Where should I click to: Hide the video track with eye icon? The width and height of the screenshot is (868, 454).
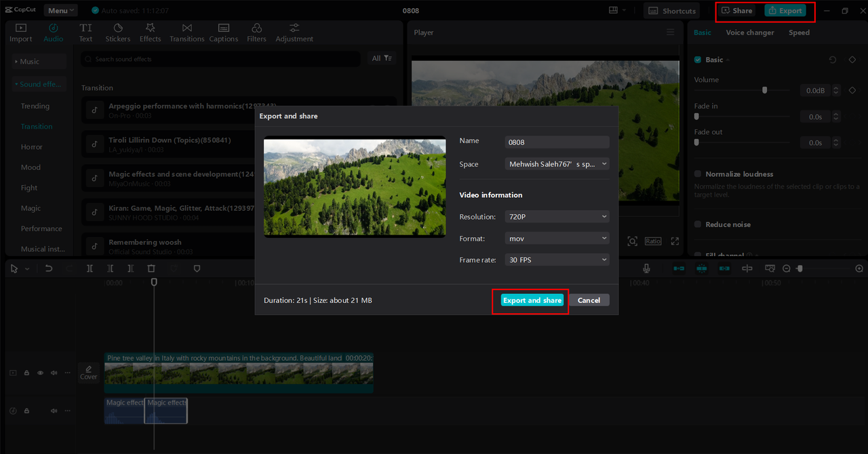(40, 373)
